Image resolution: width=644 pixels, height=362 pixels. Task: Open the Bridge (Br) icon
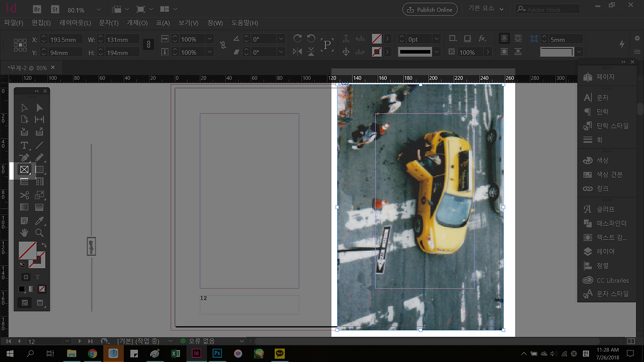point(37,10)
